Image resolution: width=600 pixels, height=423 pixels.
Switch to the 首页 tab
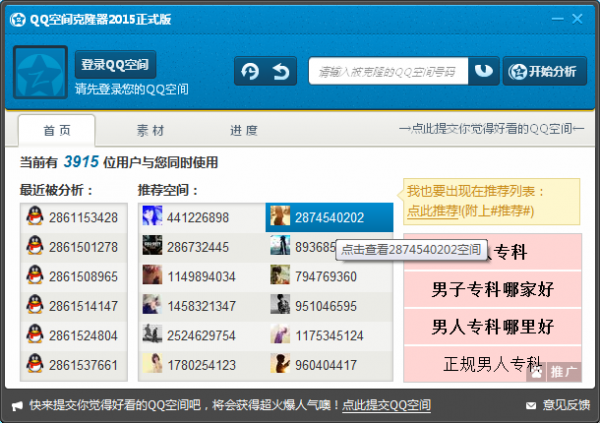click(57, 131)
